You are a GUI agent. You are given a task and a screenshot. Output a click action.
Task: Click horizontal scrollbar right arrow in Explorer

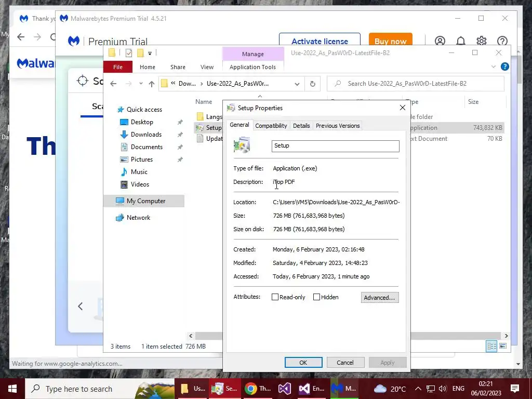click(506, 336)
